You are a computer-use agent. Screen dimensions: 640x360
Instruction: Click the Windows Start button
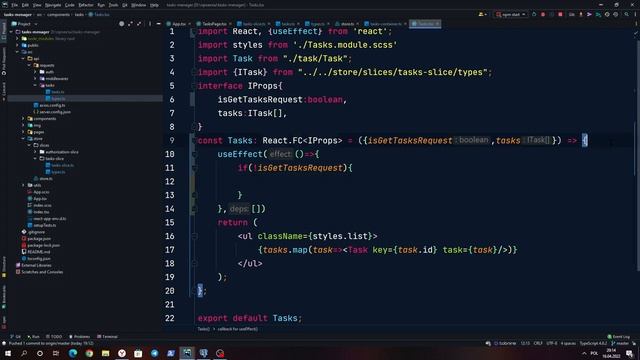8,353
